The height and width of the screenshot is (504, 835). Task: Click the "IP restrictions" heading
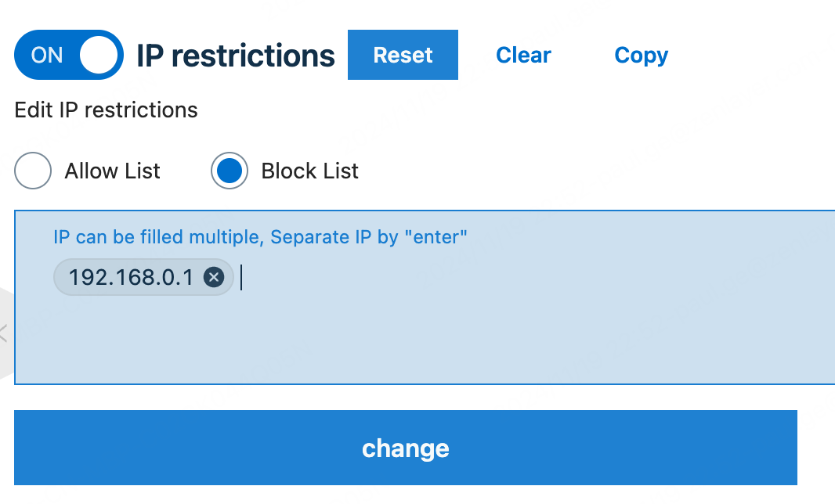236,56
